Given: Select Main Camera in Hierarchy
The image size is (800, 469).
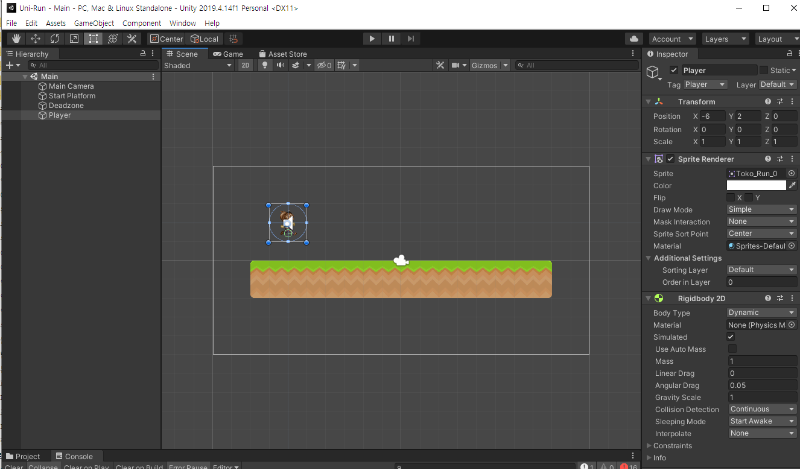Looking at the screenshot, I should point(71,86).
